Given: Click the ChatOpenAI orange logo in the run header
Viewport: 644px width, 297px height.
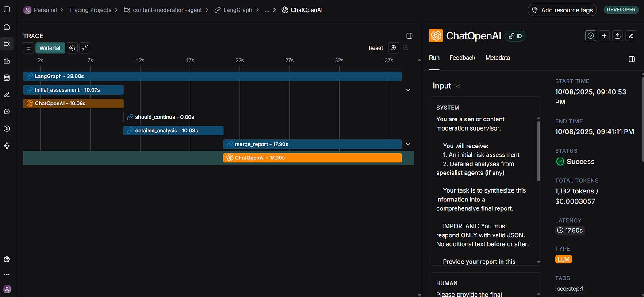Looking at the screenshot, I should (x=436, y=36).
